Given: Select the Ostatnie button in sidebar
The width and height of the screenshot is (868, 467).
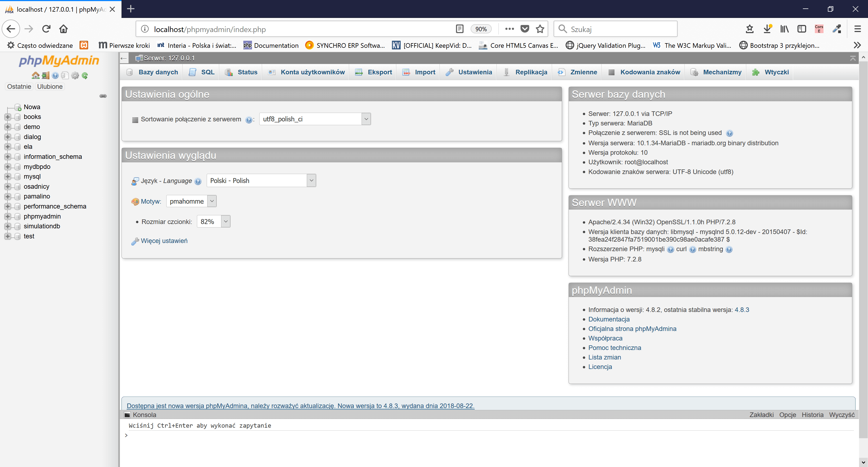Looking at the screenshot, I should (x=19, y=87).
